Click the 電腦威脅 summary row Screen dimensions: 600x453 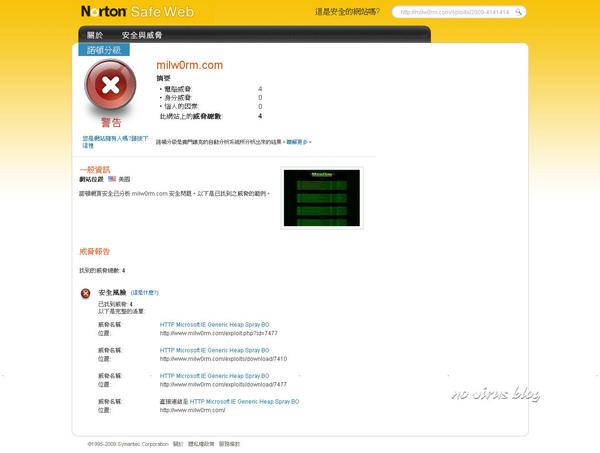pos(211,89)
